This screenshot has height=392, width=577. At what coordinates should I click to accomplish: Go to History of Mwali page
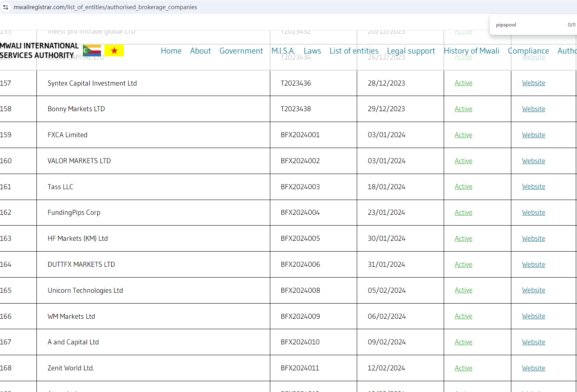[471, 51]
